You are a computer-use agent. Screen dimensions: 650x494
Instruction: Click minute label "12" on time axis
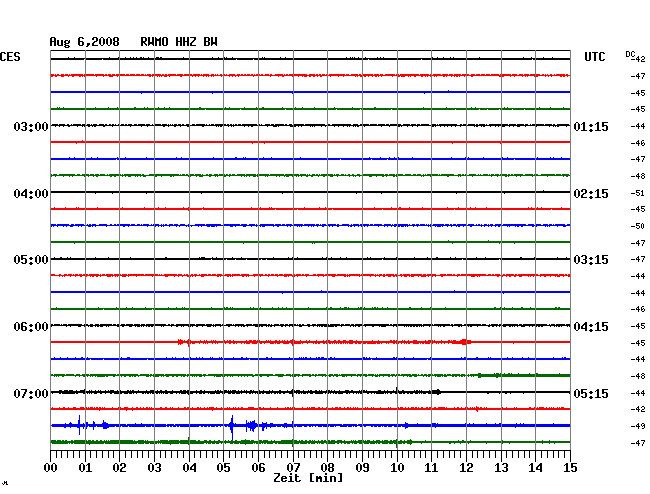point(466,468)
